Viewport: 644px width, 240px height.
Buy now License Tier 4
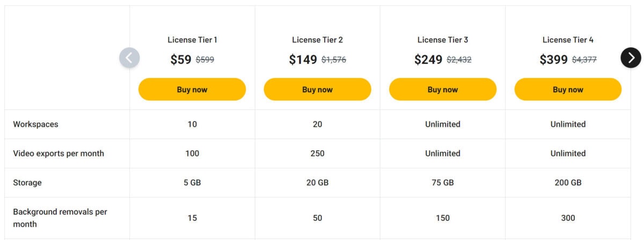[x=568, y=89]
